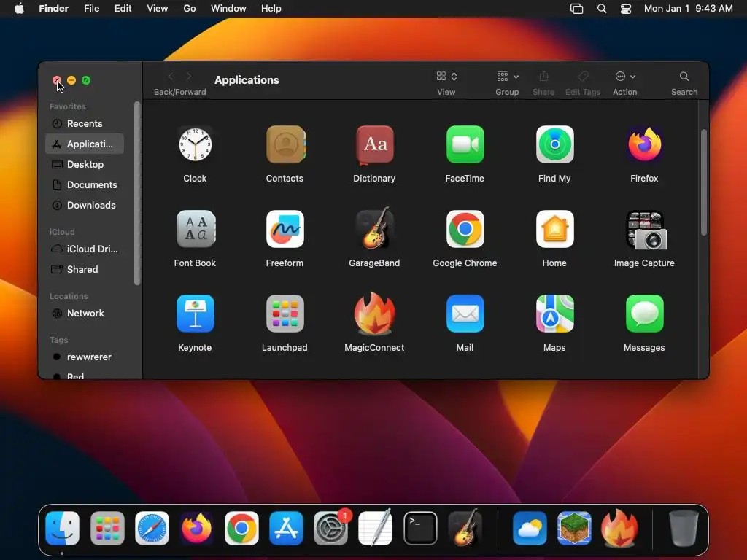This screenshot has height=560, width=747.
Task: Open the Finder menu in menu bar
Action: pyautogui.click(x=54, y=9)
